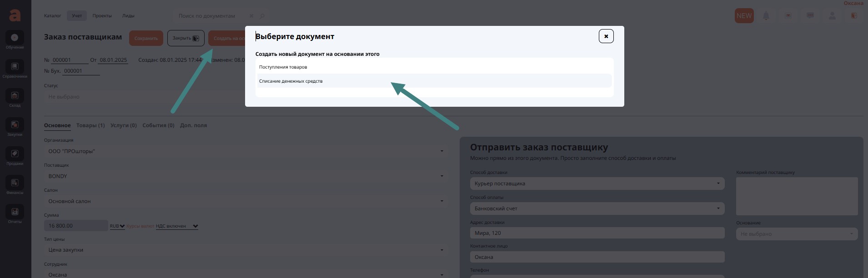Expand the Способ оплаты dropdown
This screenshot has width=868, height=278.
(597, 208)
